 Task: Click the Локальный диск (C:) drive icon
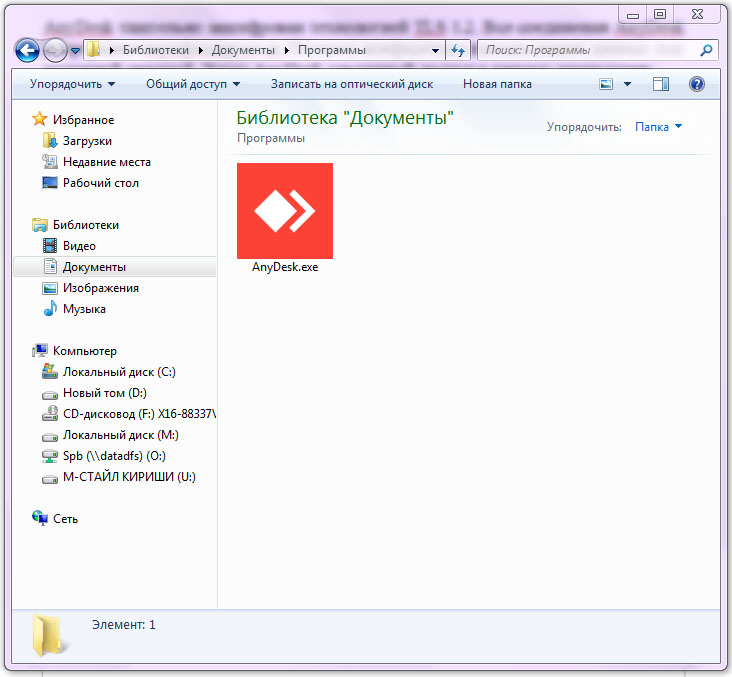(49, 371)
